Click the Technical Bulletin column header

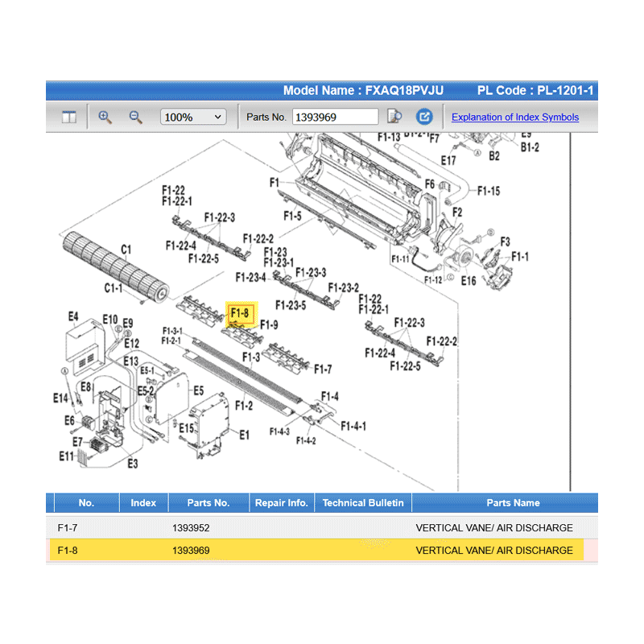coord(363,502)
